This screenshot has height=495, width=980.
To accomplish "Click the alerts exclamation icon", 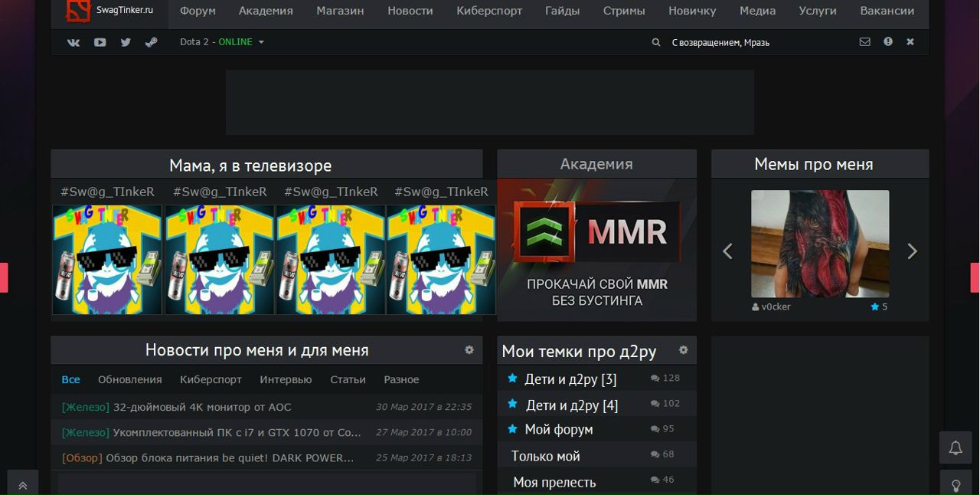I will tap(888, 42).
